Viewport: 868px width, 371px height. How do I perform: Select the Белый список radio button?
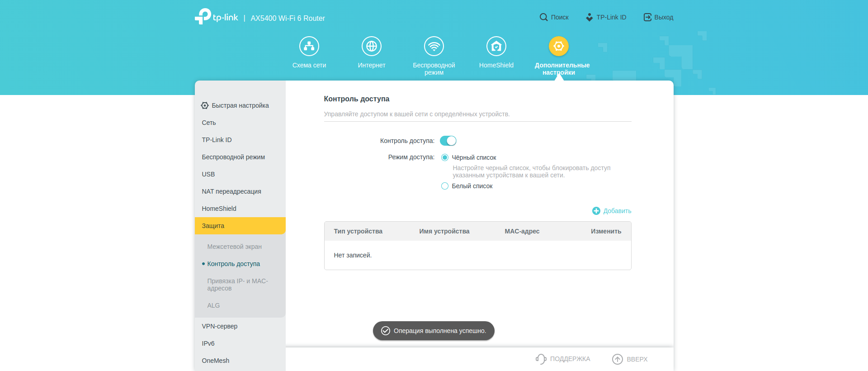445,186
